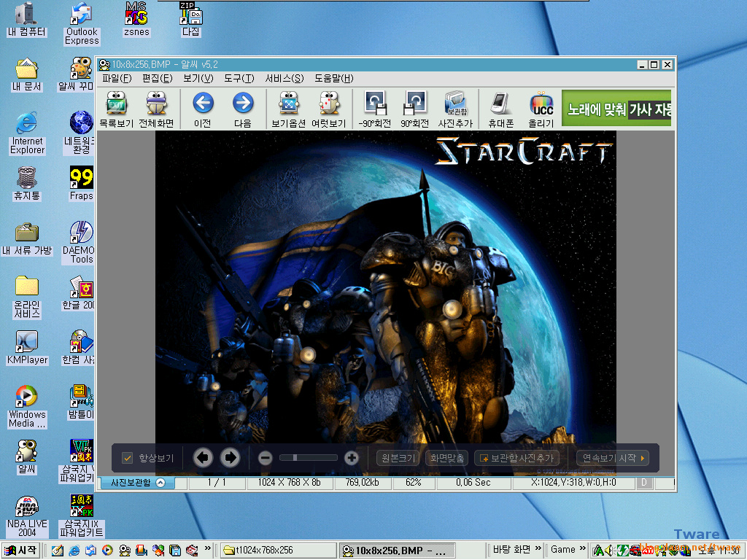Image resolution: width=747 pixels, height=560 pixels.
Task: Open 여럿보기 multi-view mode
Action: (329, 109)
